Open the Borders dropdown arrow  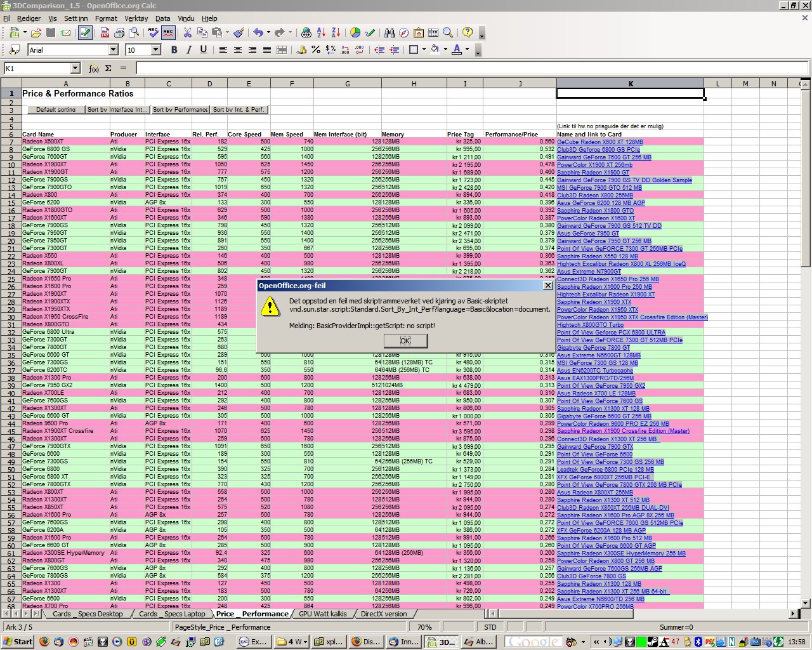point(424,50)
